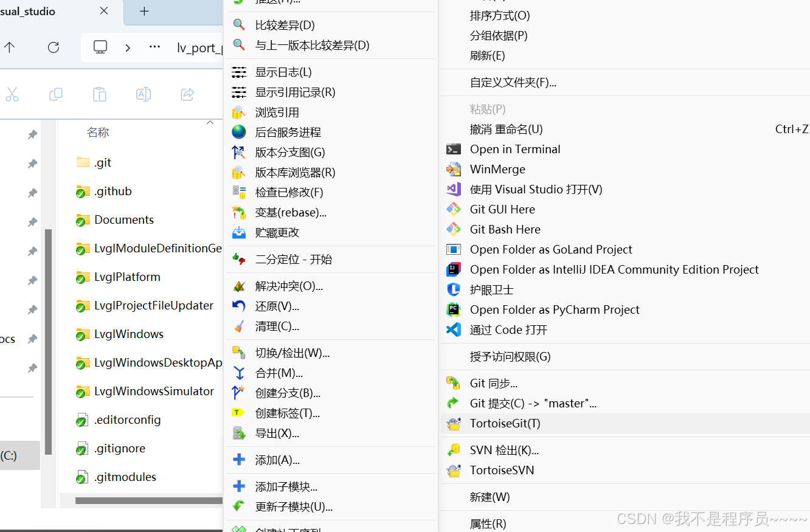Image resolution: width=810 pixels, height=532 pixels.
Task: Click the Copy icon in Explorer toolbar
Action: pyautogui.click(x=56, y=94)
